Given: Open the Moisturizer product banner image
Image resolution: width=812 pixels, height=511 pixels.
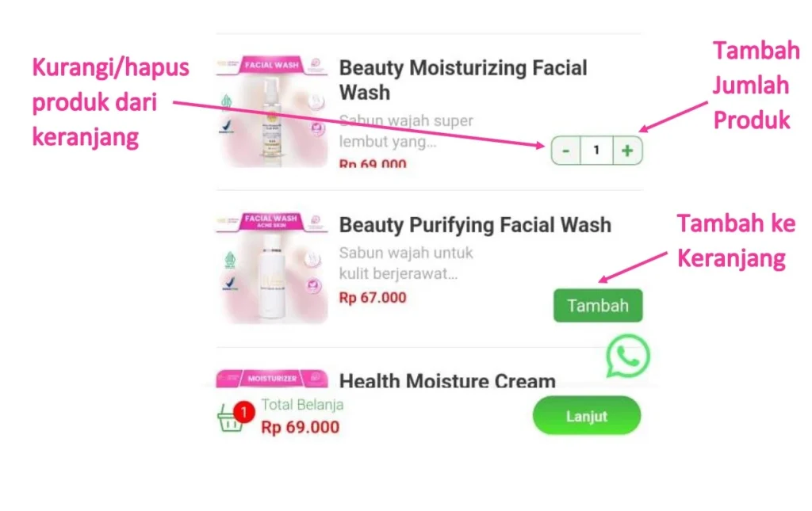Looking at the screenshot, I should click(x=273, y=378).
